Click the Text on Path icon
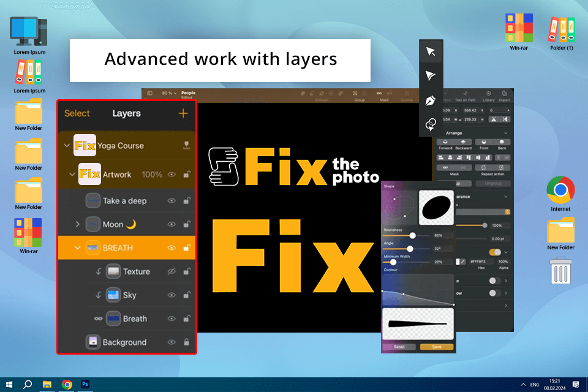The width and height of the screenshot is (588, 392). [x=466, y=94]
